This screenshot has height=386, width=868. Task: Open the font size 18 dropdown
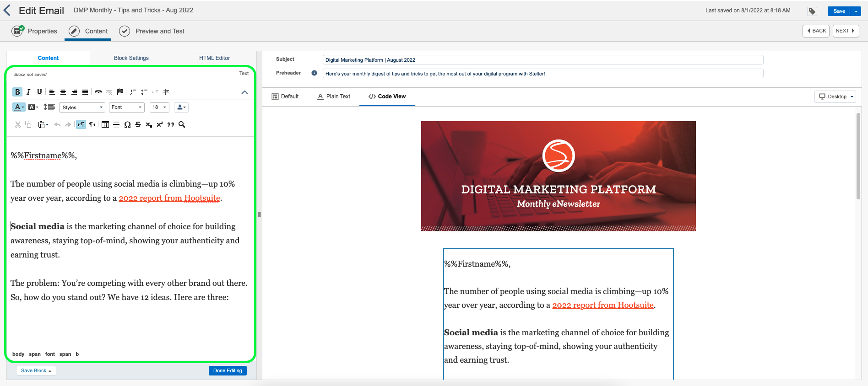point(159,107)
